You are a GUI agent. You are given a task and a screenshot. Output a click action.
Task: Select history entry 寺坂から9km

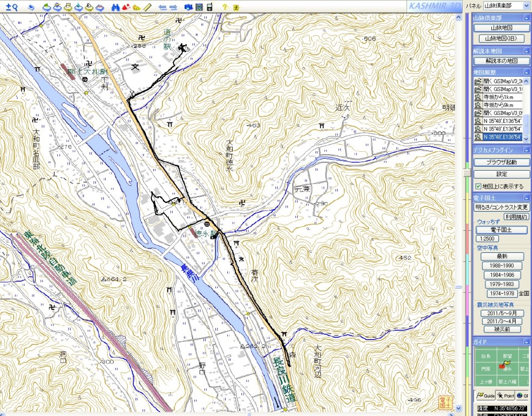coord(498,105)
